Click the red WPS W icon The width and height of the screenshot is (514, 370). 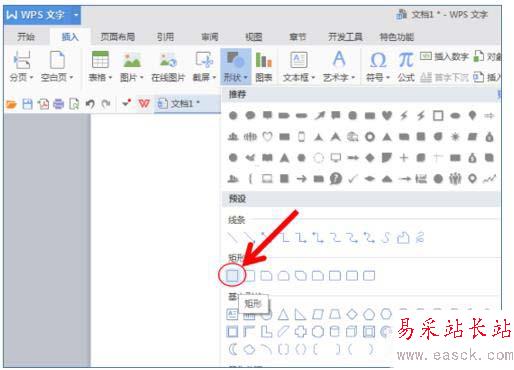click(144, 103)
